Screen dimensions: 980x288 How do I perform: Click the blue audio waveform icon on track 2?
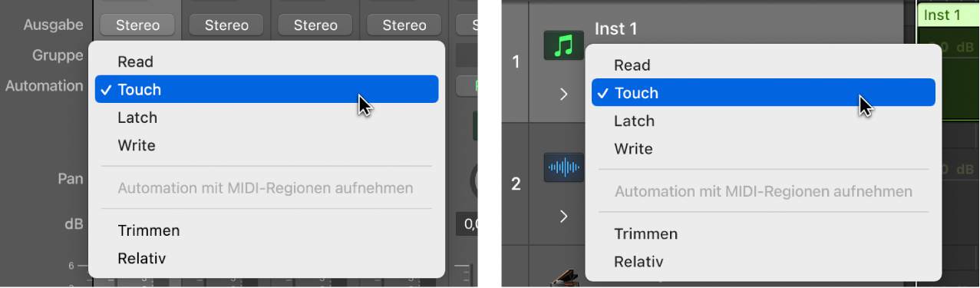[563, 167]
